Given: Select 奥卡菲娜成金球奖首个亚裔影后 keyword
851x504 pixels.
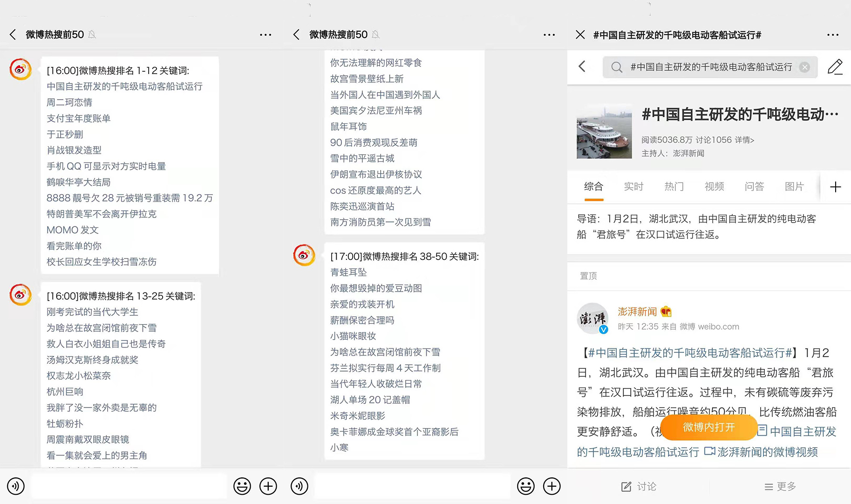Looking at the screenshot, I should 395,432.
